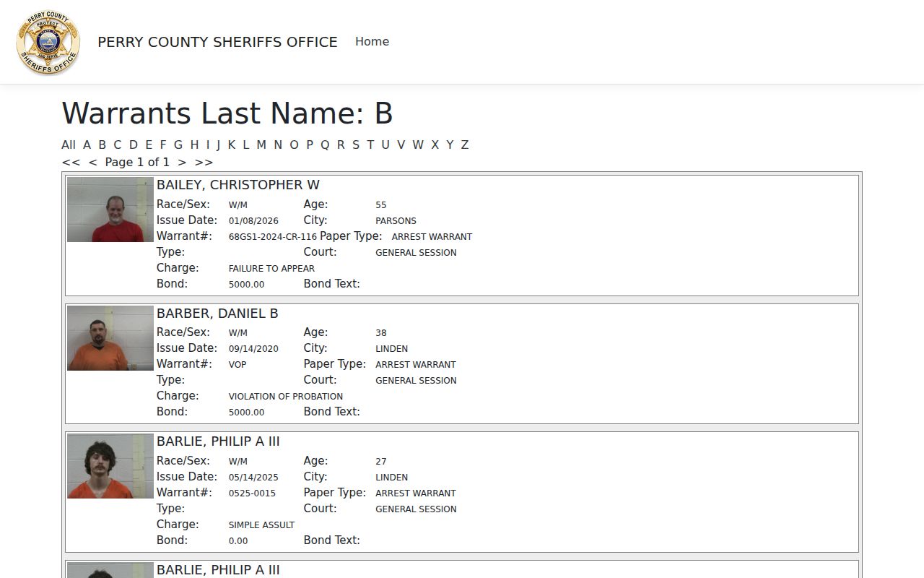The width and height of the screenshot is (924, 578).
Task: Filter warrants by letter A
Action: click(87, 144)
